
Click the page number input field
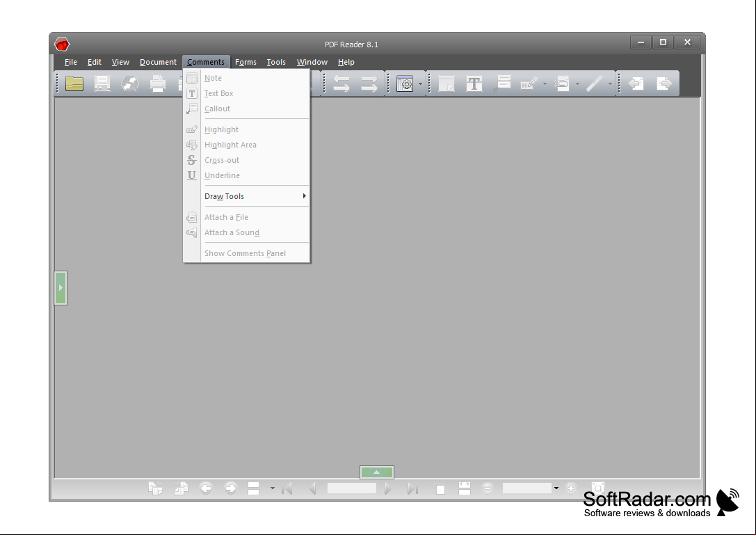[x=351, y=488]
